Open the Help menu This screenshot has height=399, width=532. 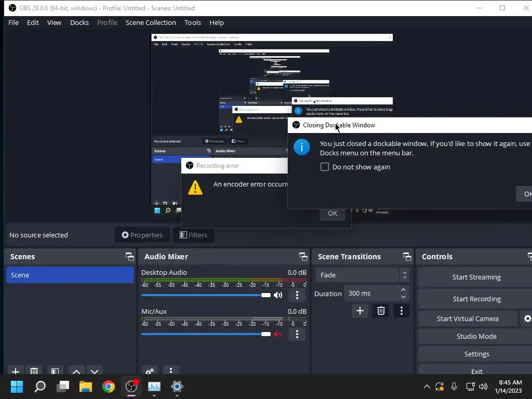(x=217, y=22)
